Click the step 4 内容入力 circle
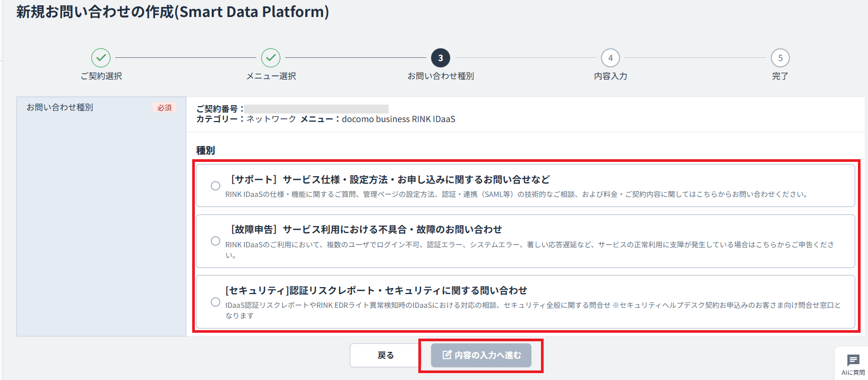Screen dimensions: 868x380 (611, 58)
